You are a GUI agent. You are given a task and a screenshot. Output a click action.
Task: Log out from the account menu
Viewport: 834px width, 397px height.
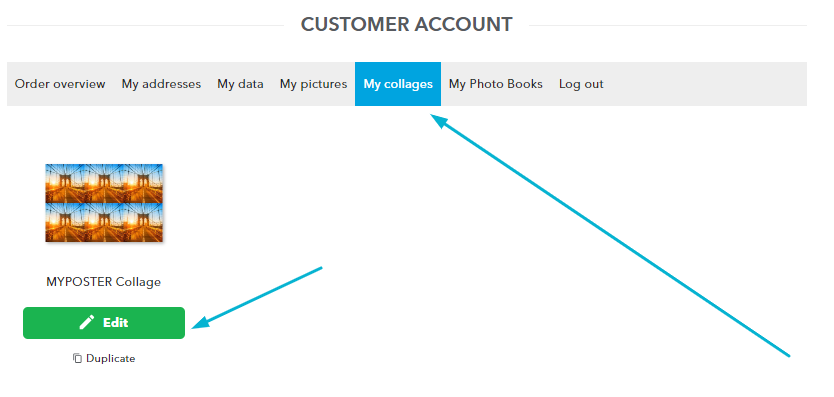[x=581, y=84]
